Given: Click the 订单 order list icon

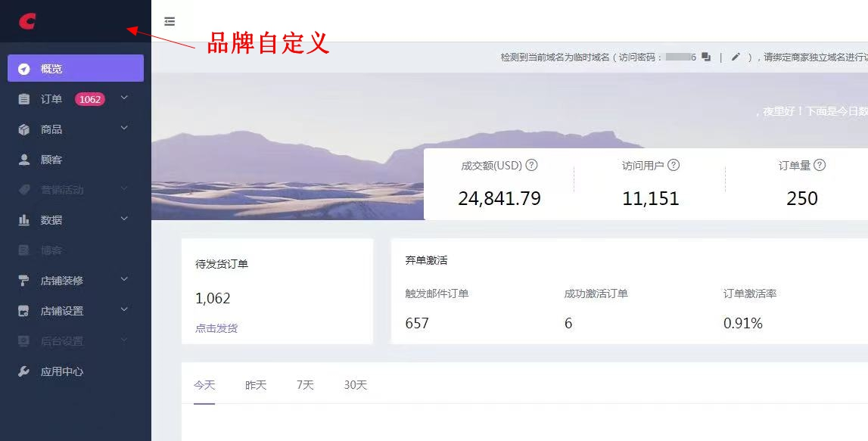Looking at the screenshot, I should click(23, 99).
